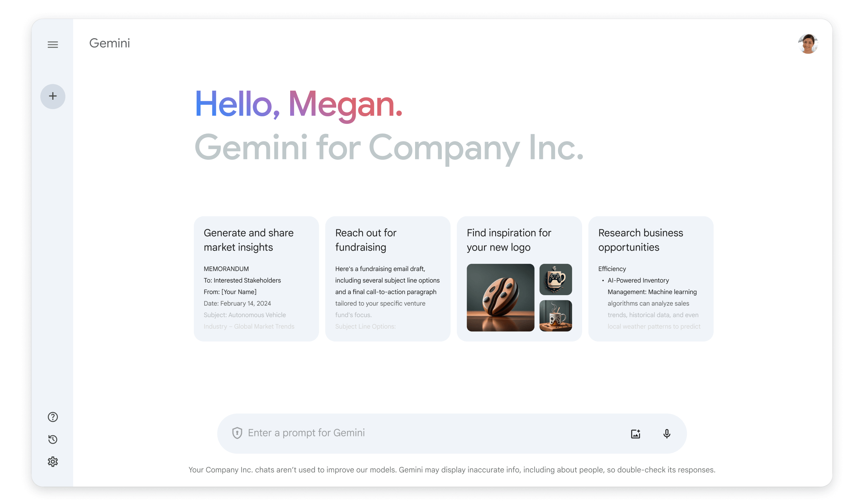Open the Help icon in the sidebar
This screenshot has width=864, height=504.
[x=53, y=417]
